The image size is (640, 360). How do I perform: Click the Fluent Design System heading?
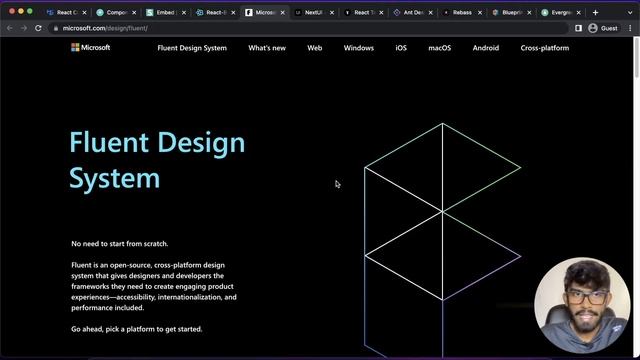point(157,160)
